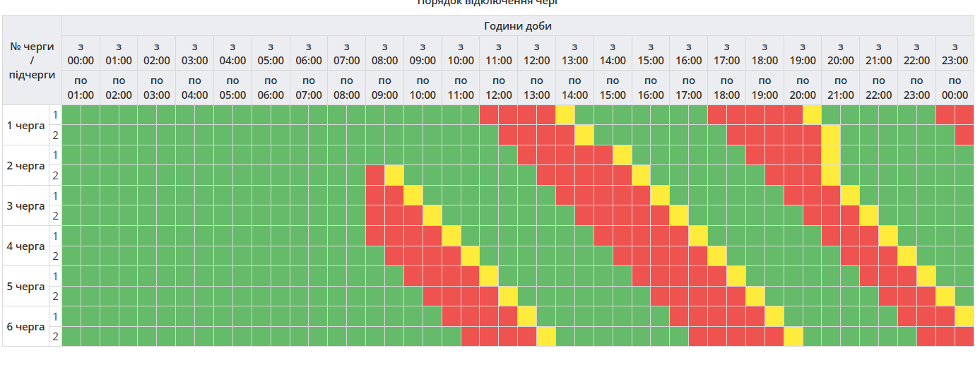
Task: Click first green 00:00 cell in 1 черга subqueue 1
Action: pos(71,115)
